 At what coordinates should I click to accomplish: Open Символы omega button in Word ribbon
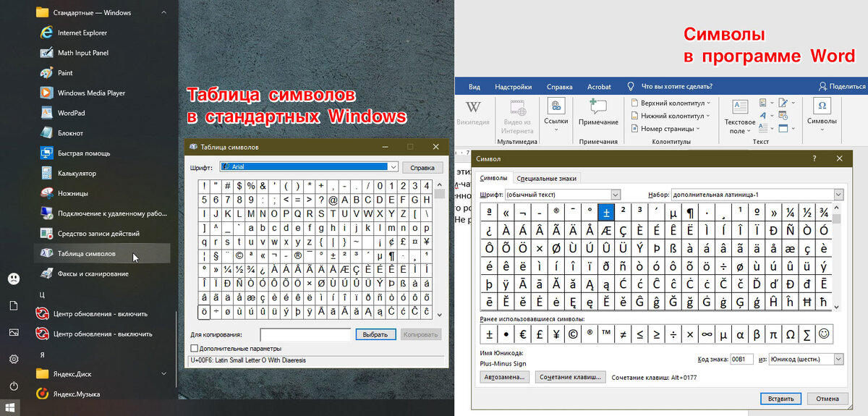click(822, 113)
